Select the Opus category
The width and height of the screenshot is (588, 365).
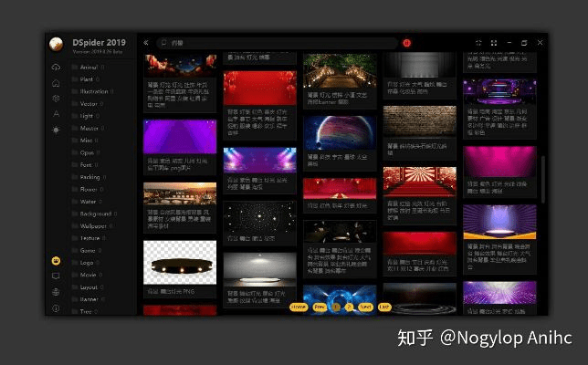tap(87, 153)
